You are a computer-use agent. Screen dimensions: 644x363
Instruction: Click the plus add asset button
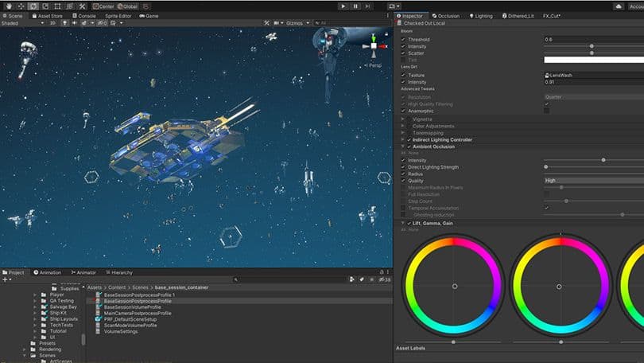coord(5,279)
